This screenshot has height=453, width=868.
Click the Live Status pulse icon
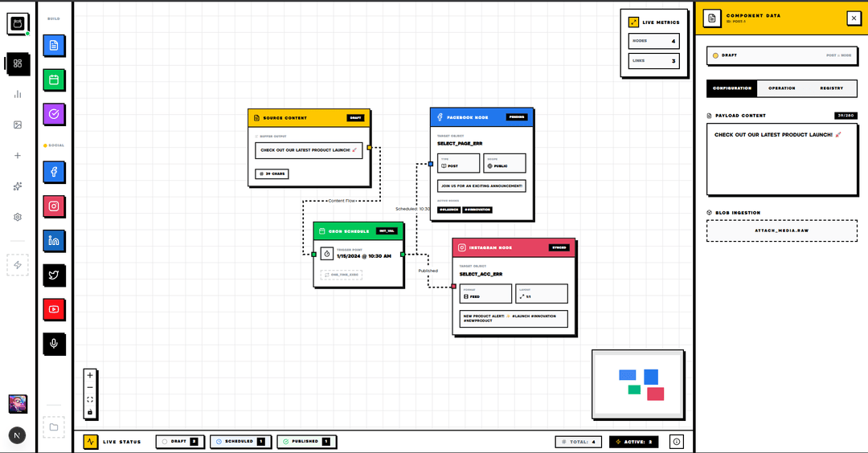(x=90, y=442)
